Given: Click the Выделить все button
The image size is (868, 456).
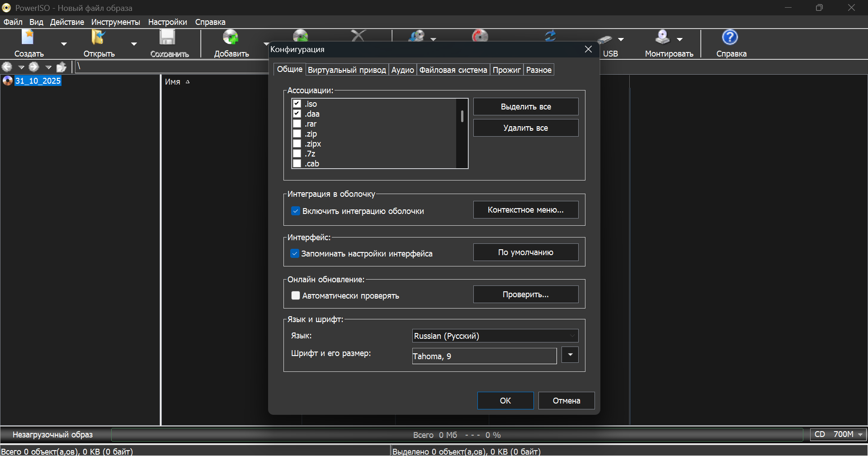Looking at the screenshot, I should [x=526, y=107].
